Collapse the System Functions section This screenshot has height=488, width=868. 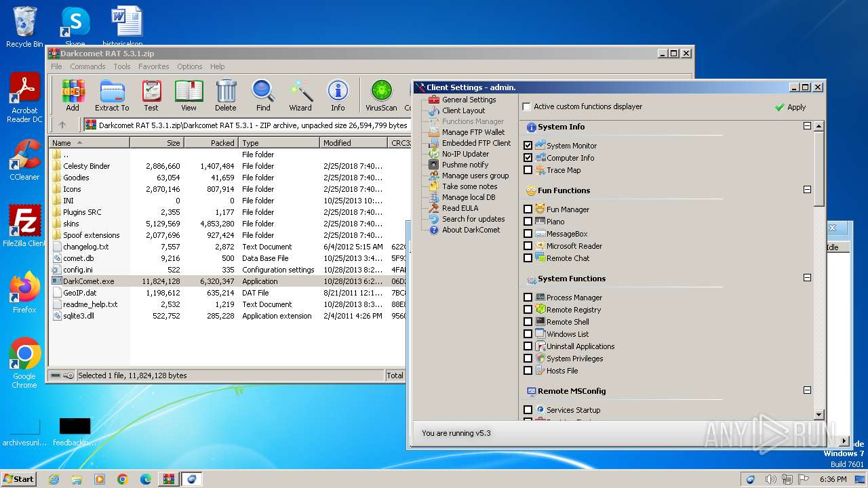[x=807, y=278]
